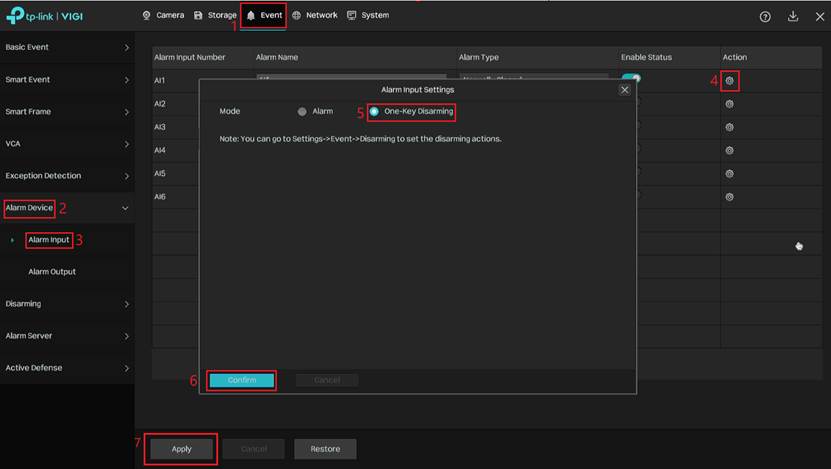Screen dimensions: 831x469
Task: Expand the Smart Frame section
Action: point(67,112)
